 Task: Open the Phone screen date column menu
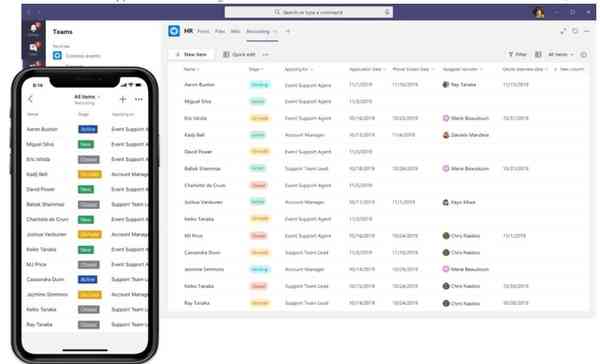click(x=414, y=69)
